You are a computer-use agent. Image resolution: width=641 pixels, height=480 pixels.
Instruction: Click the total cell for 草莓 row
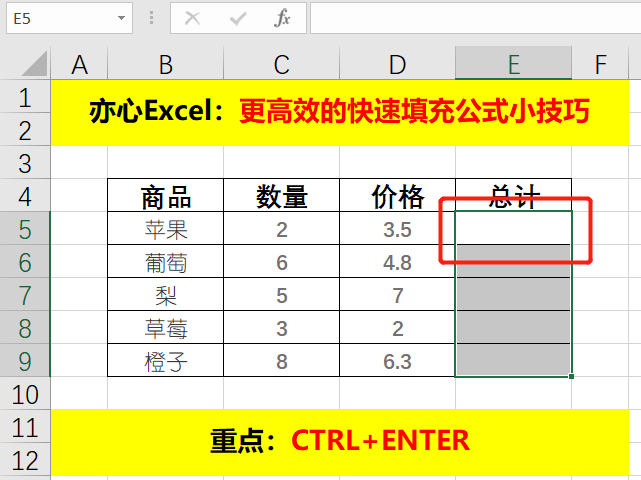click(513, 327)
